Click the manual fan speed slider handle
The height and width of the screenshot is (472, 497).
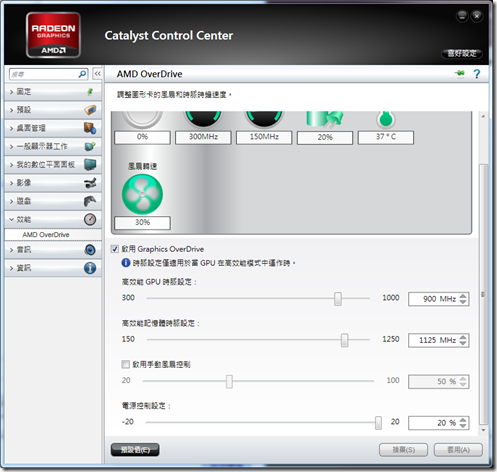point(229,381)
